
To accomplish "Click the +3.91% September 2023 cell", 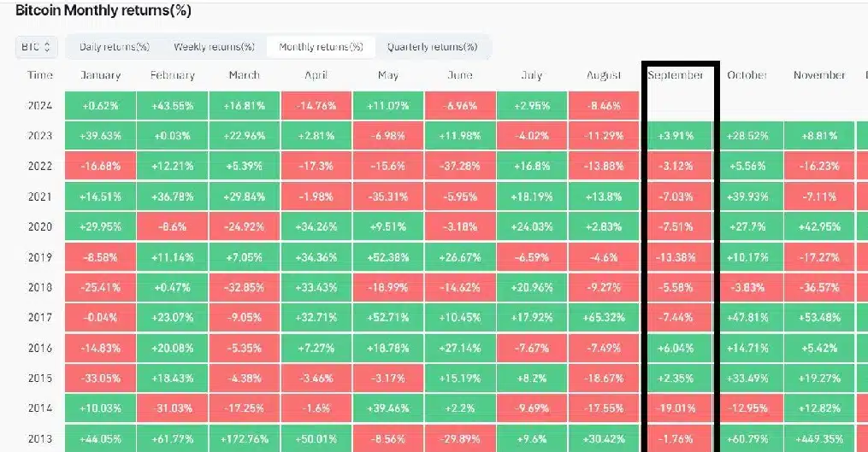I will (676, 136).
